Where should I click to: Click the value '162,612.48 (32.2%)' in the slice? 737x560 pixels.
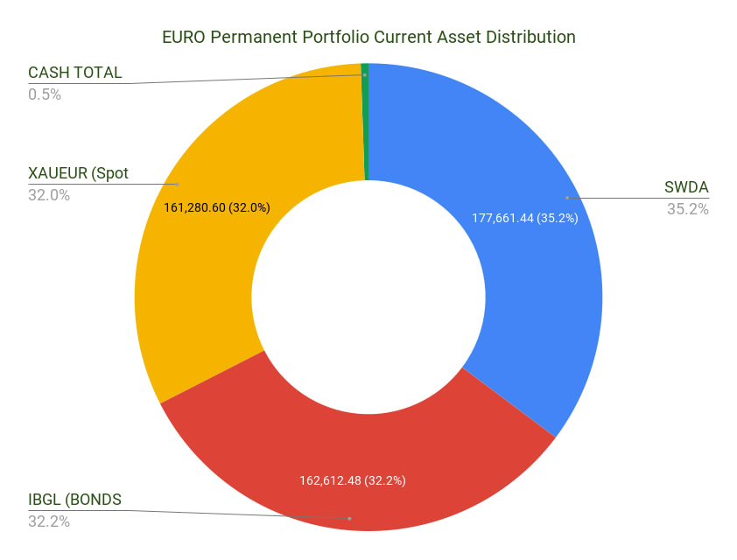(x=353, y=480)
